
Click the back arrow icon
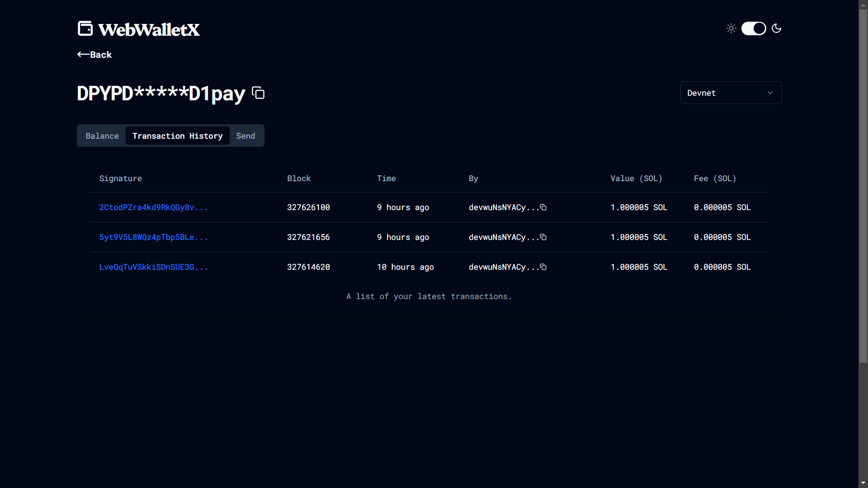(83, 54)
